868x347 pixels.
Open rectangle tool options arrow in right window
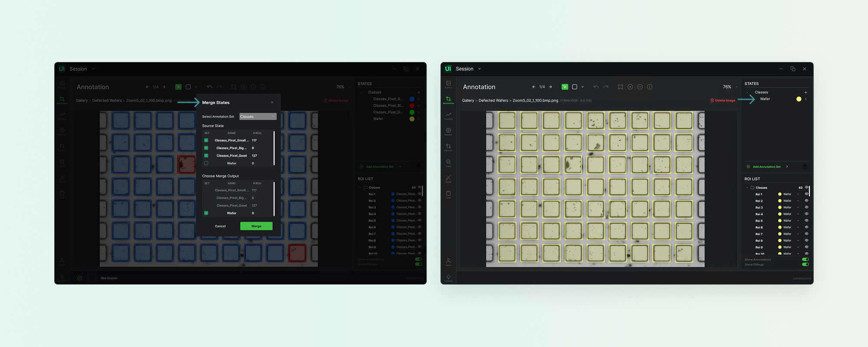click(582, 87)
